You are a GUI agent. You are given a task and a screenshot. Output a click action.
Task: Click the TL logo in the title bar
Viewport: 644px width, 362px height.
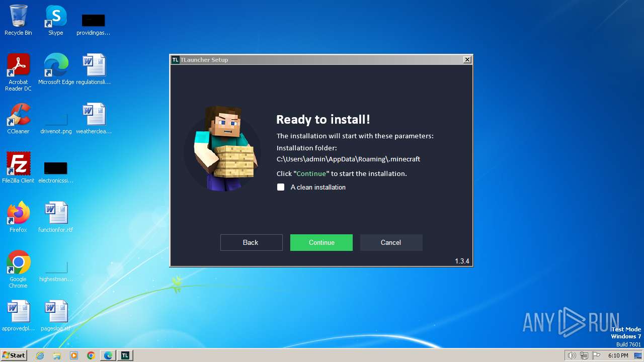[175, 60]
